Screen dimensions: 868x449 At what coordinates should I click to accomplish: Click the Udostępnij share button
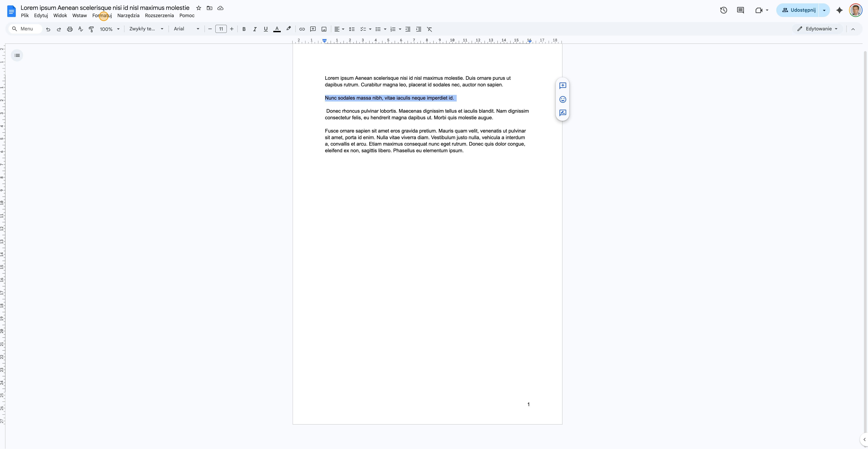coord(798,10)
